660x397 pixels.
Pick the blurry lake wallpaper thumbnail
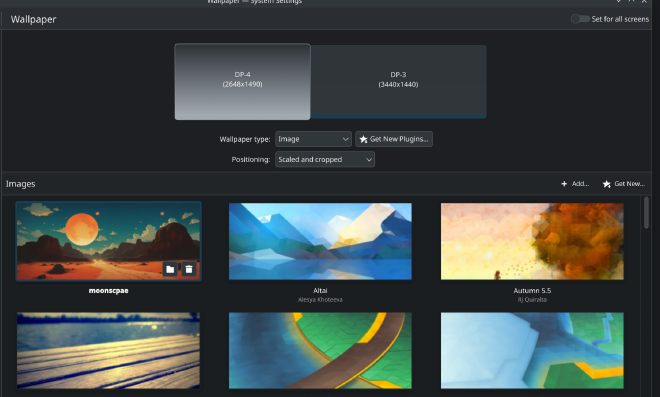(x=109, y=350)
